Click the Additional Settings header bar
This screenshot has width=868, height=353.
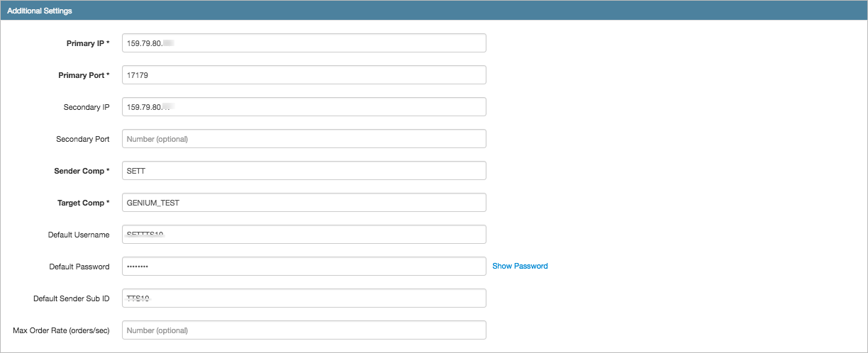(x=434, y=11)
